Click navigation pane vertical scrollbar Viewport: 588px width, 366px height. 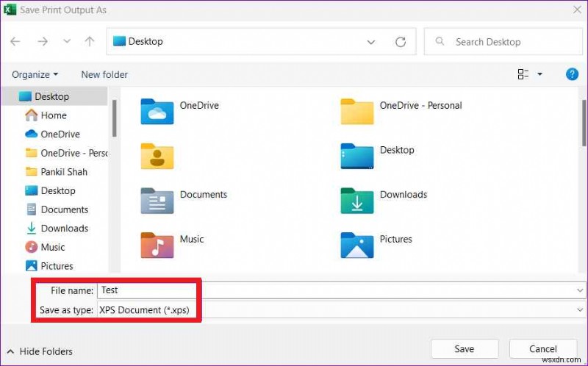coord(114,118)
